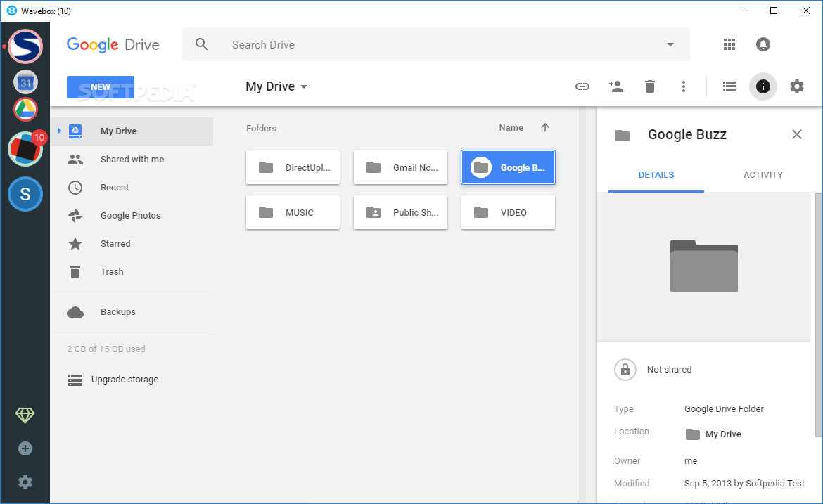Switch to list view layout
Image resolution: width=823 pixels, height=504 pixels.
(729, 86)
